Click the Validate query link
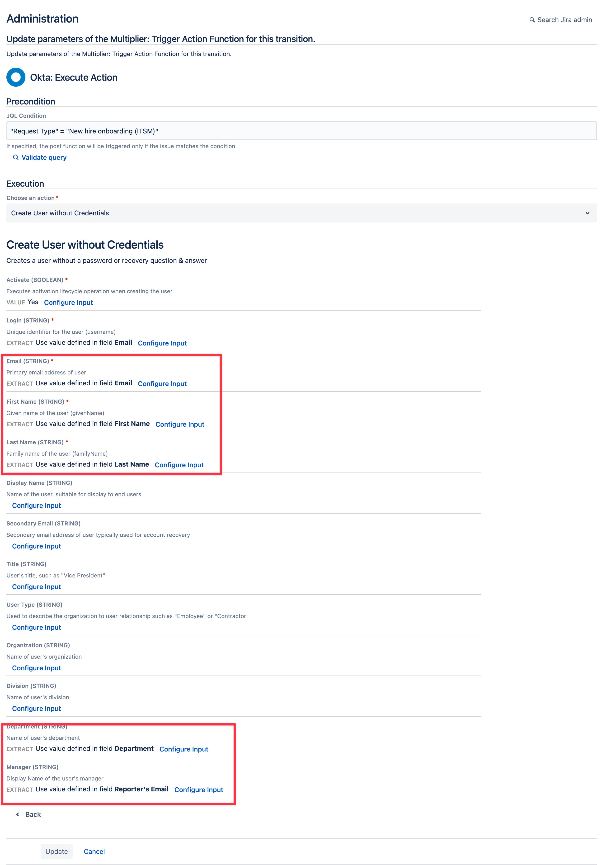Screen dimensions: 616x865 [x=44, y=157]
